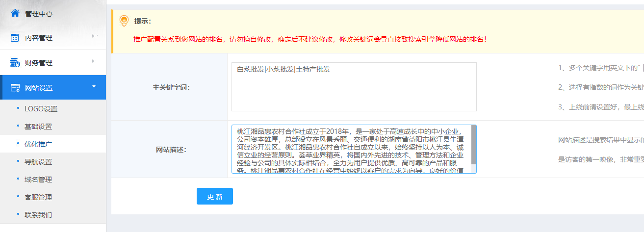Expand the 内容管理 submenu arrow

(x=93, y=36)
